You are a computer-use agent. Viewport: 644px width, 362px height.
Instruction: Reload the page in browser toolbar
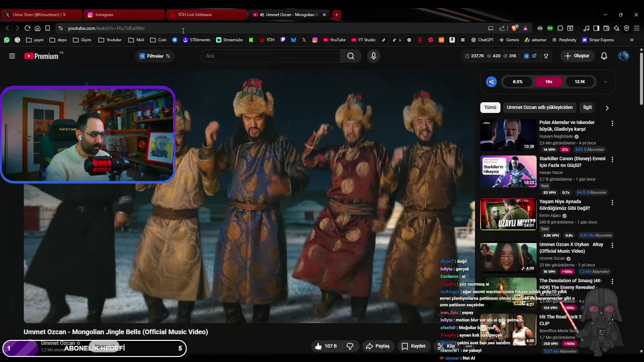[x=27, y=28]
